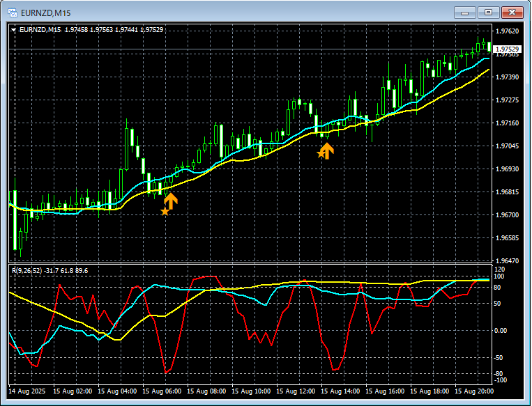The width and height of the screenshot is (532, 406).
Task: Click the 15 Aug 08:00 time label
Action: tap(206, 391)
